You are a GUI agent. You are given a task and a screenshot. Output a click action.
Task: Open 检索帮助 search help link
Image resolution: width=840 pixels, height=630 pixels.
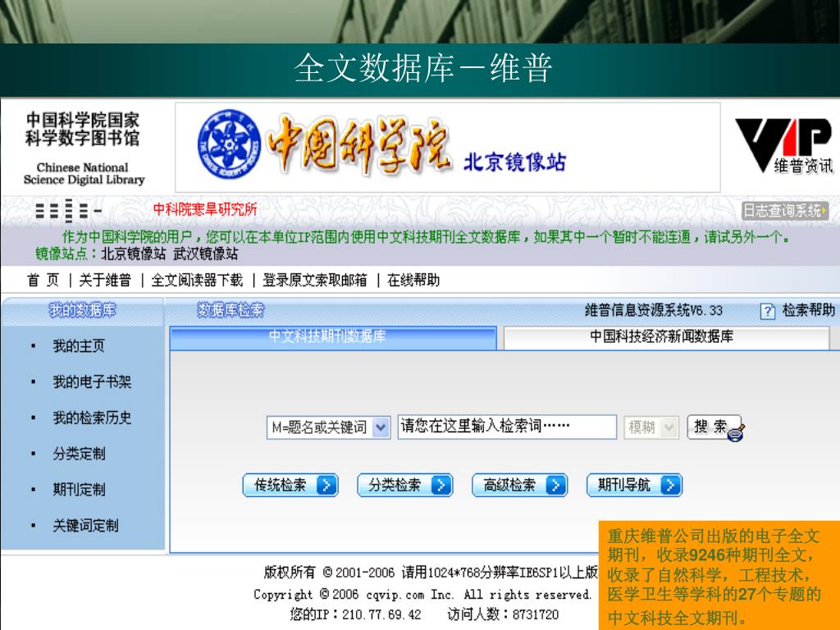click(808, 310)
